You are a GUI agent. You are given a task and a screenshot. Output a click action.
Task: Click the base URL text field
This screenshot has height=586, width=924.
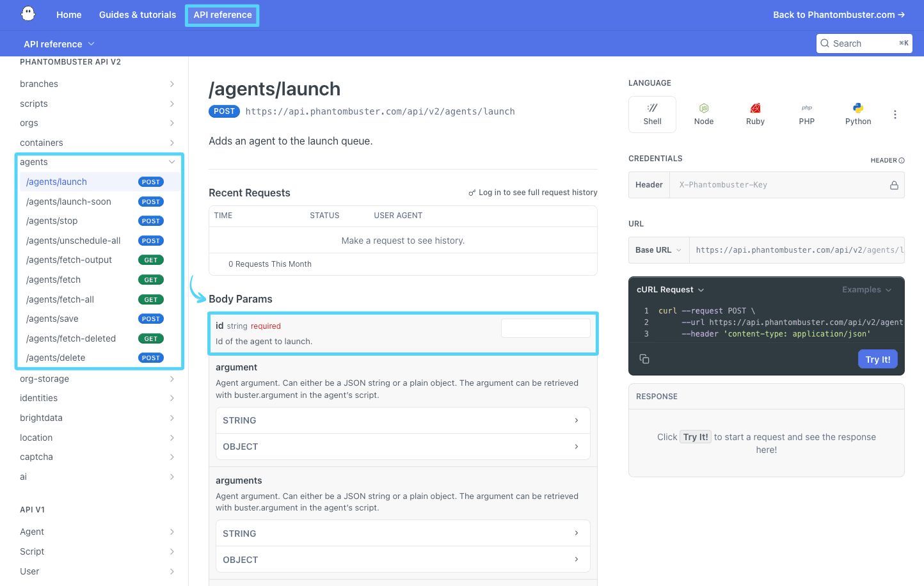click(x=797, y=250)
